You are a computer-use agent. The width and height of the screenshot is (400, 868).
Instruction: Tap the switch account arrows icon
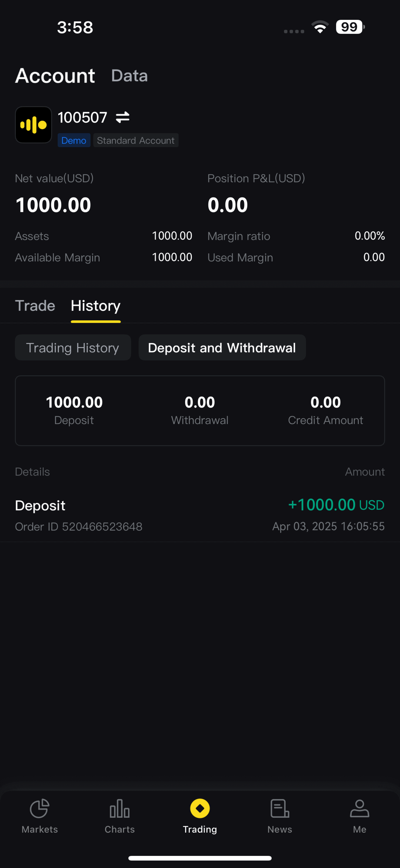pyautogui.click(x=123, y=117)
